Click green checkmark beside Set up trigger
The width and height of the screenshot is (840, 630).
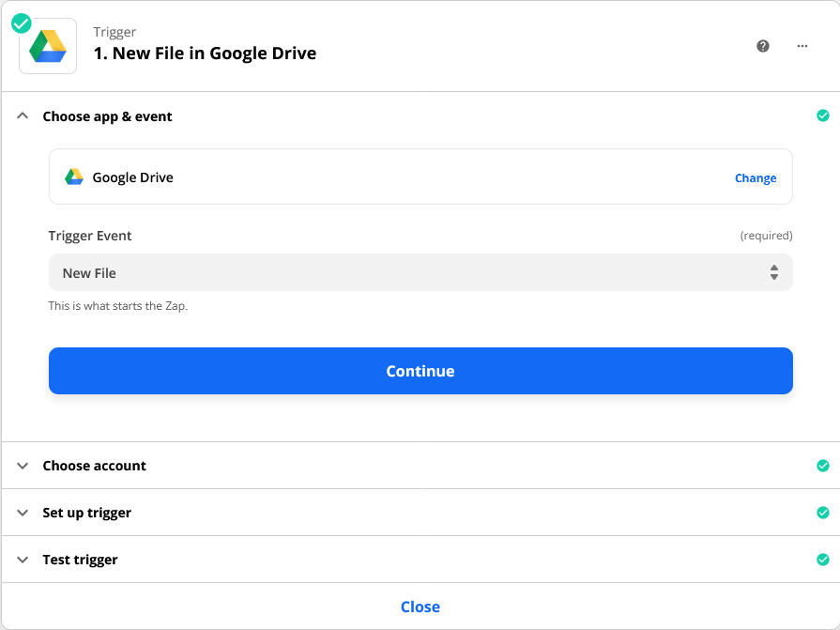pyautogui.click(x=823, y=513)
